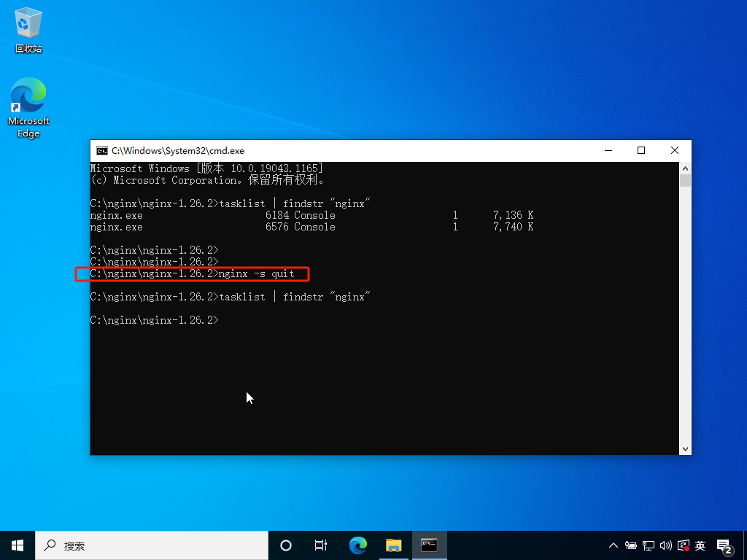The width and height of the screenshot is (747, 560).
Task: Check the battery power tray icon
Action: [631, 545]
